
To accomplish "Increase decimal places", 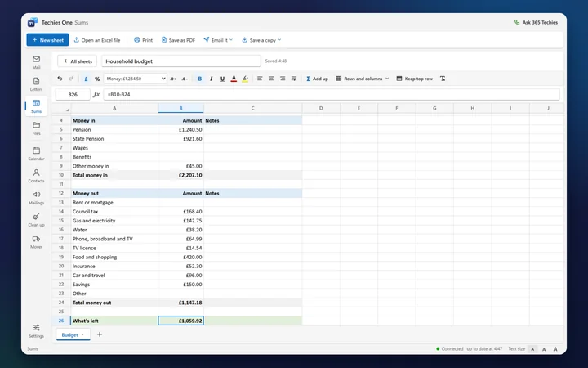I will [173, 79].
